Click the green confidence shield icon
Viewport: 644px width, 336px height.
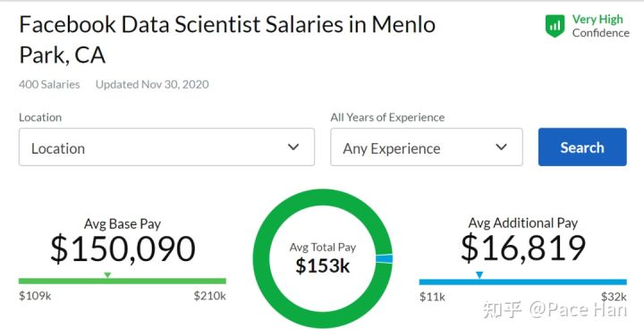555,26
